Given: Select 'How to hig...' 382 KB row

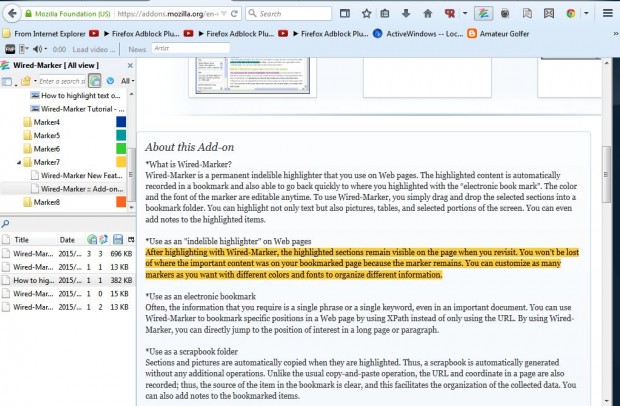Looking at the screenshot, I should [x=68, y=280].
